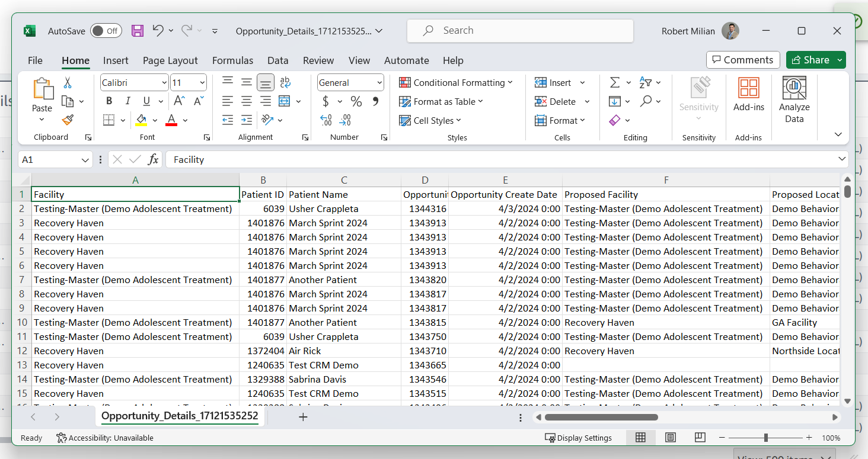
Task: Select the Opportunity_Details sheet tab
Action: click(x=180, y=416)
